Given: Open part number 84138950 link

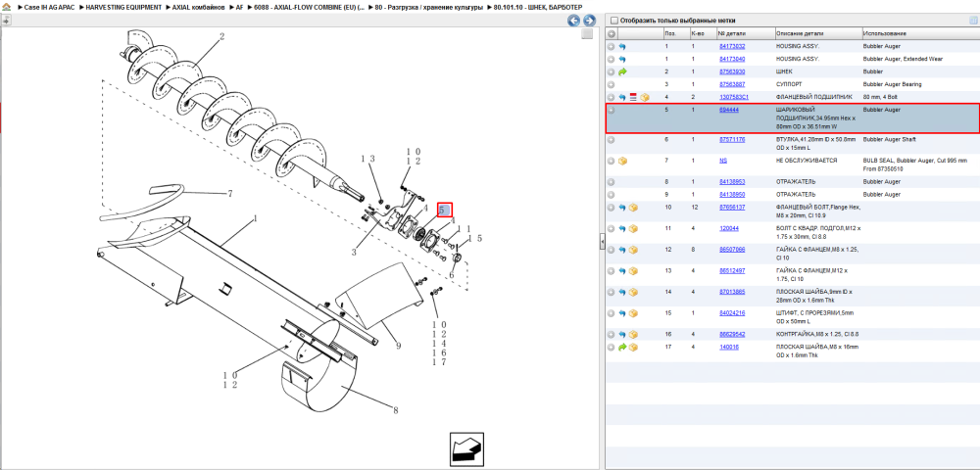Looking at the screenshot, I should [x=732, y=195].
